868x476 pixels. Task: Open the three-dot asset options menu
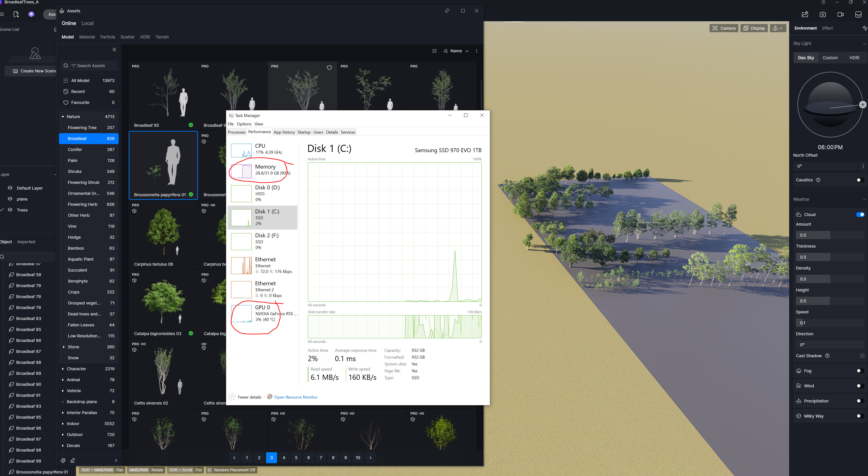[476, 51]
